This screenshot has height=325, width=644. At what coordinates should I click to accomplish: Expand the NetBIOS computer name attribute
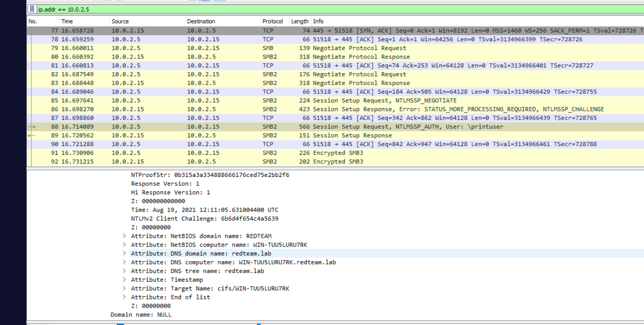(x=124, y=245)
